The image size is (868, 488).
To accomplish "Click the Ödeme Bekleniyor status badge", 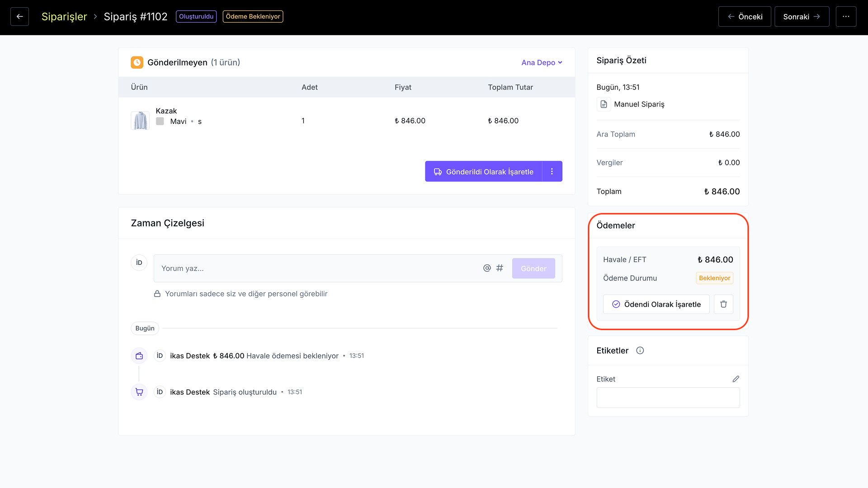I will [253, 17].
